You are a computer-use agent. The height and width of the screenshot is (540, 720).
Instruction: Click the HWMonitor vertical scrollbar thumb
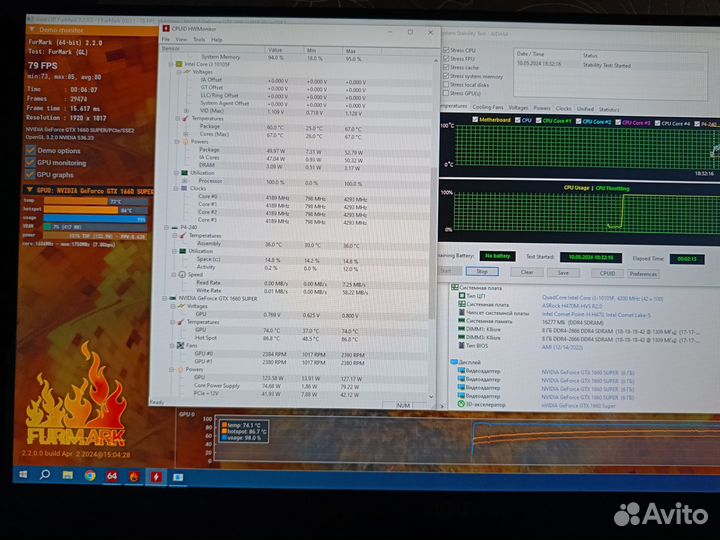[x=433, y=242]
